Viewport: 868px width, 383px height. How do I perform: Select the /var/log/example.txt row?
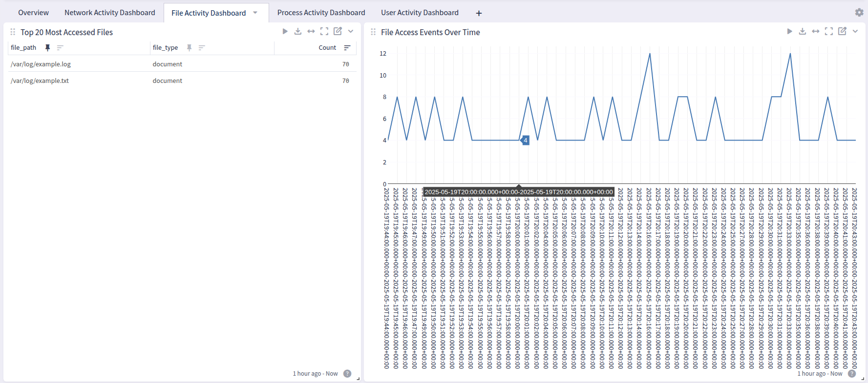pyautogui.click(x=182, y=81)
